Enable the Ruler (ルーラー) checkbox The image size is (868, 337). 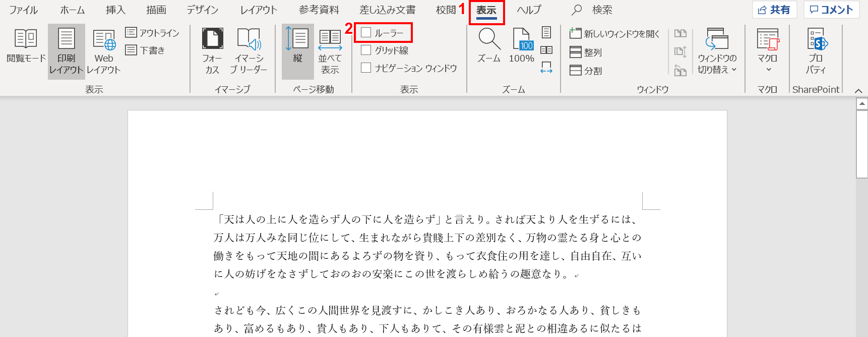click(366, 33)
